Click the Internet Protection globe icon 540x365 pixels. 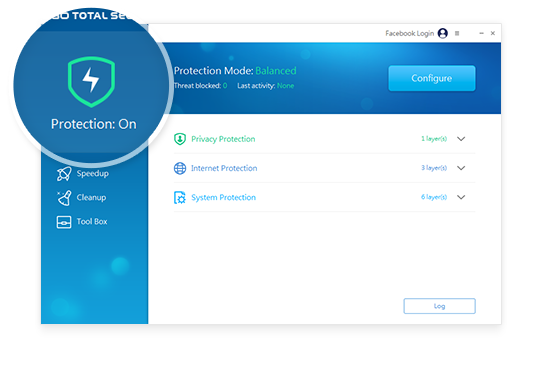(180, 168)
